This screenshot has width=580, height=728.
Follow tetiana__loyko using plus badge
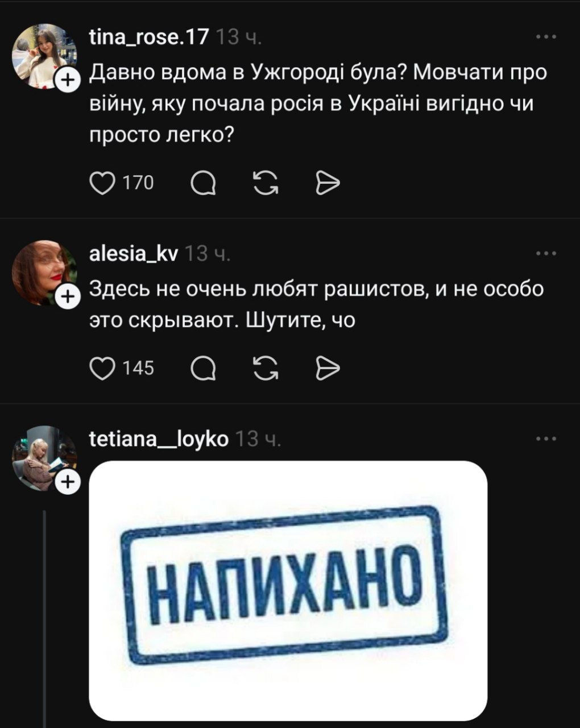click(x=68, y=482)
